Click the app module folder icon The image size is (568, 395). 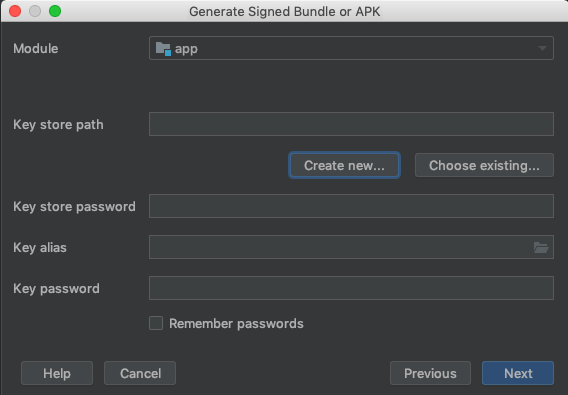point(163,49)
